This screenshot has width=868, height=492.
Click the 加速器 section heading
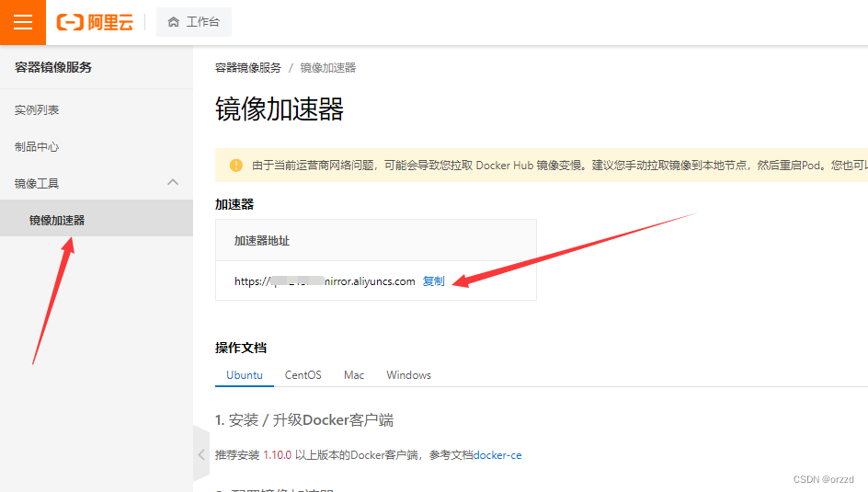234,204
